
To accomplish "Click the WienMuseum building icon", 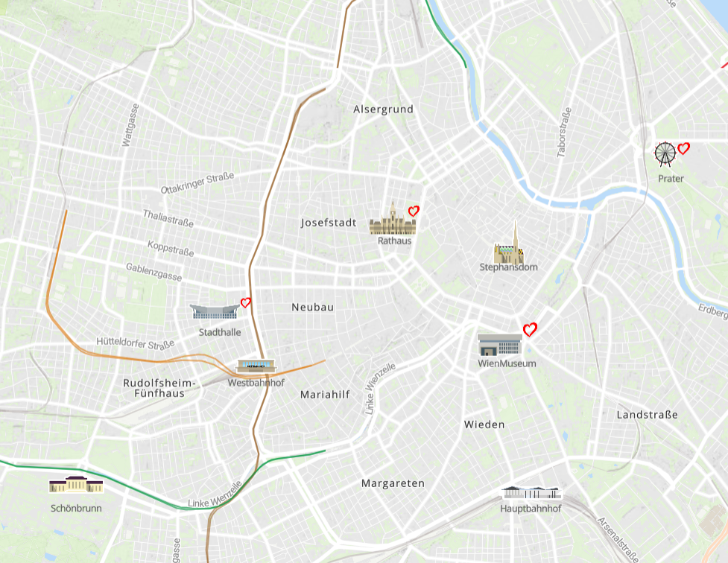I will [x=499, y=345].
